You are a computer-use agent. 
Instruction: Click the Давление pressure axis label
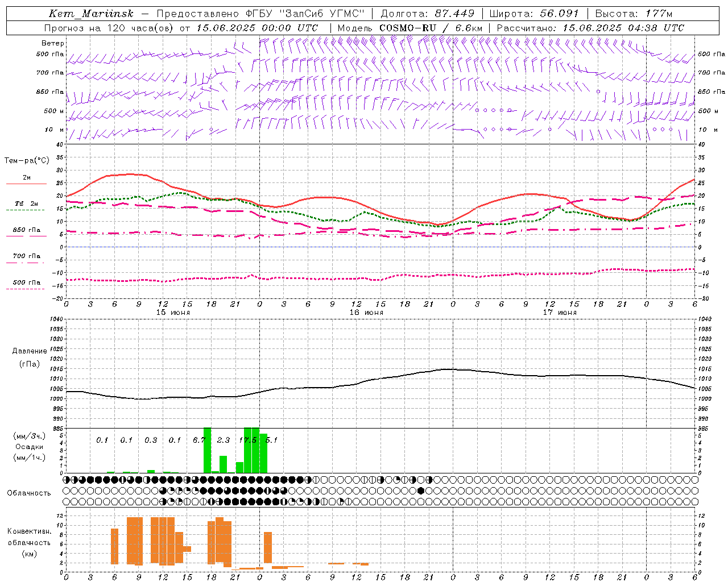(30, 351)
